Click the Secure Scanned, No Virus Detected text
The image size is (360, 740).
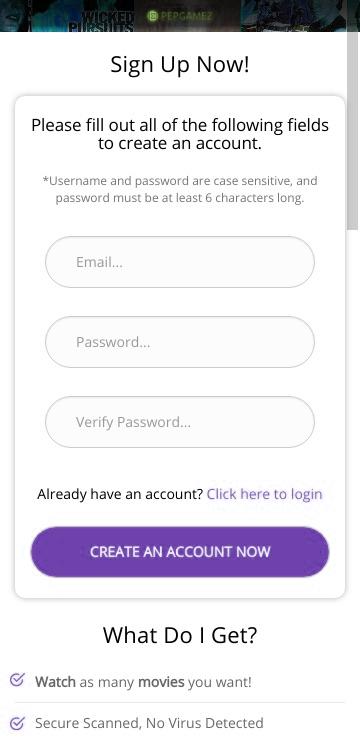click(149, 723)
